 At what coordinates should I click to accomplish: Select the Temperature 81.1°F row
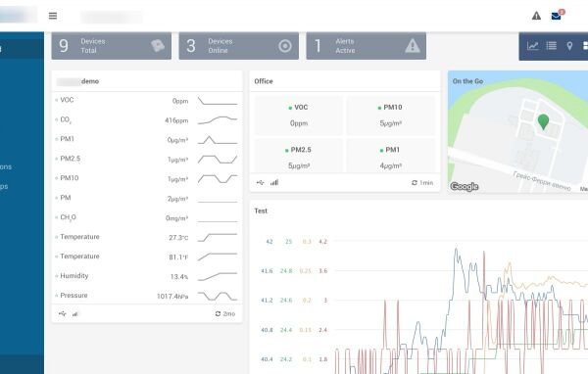147,257
